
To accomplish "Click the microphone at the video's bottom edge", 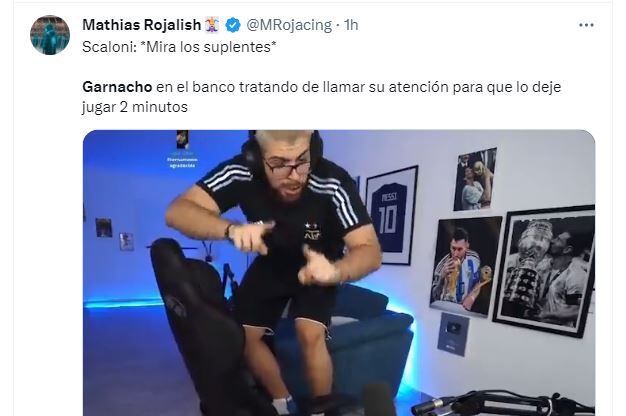I will coord(378,400).
